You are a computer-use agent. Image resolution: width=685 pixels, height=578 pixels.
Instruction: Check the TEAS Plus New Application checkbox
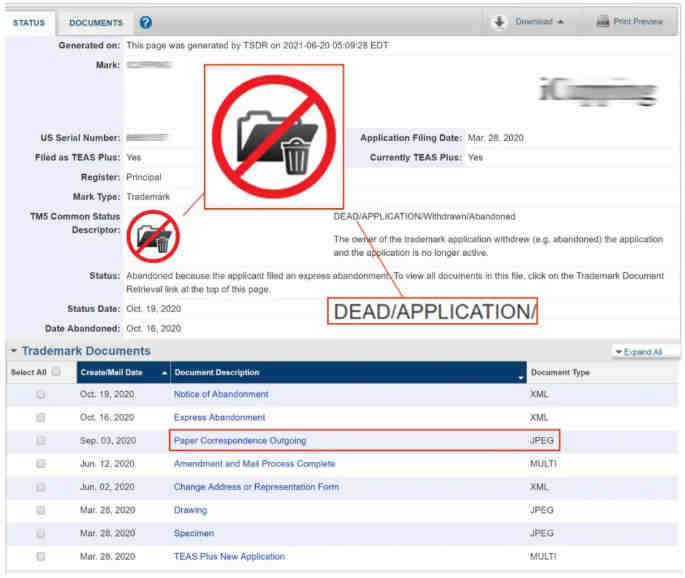(40, 557)
